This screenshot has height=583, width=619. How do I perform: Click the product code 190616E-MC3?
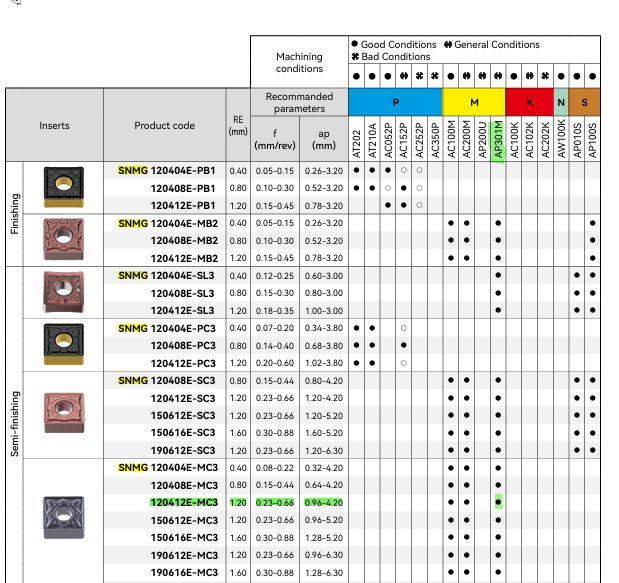tap(184, 572)
